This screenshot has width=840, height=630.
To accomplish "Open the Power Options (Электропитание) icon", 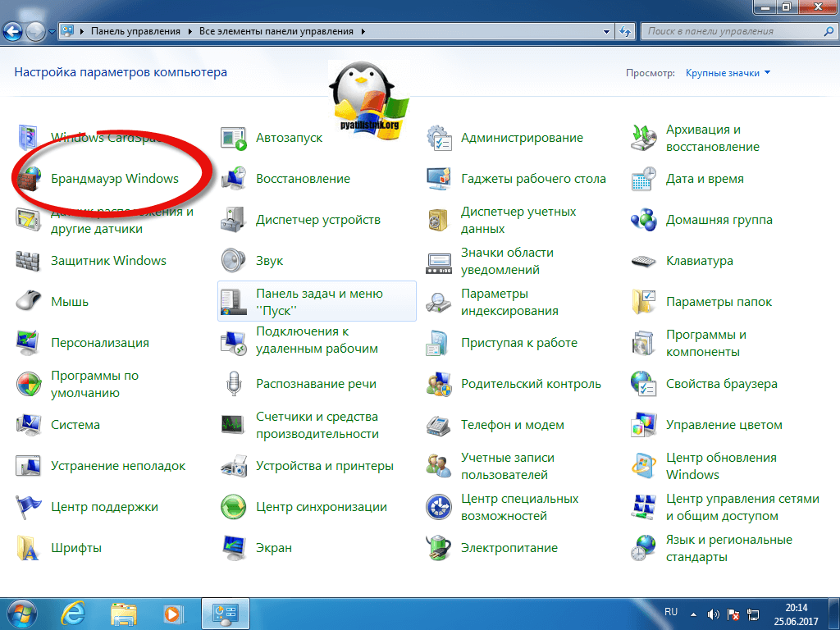I will (439, 547).
